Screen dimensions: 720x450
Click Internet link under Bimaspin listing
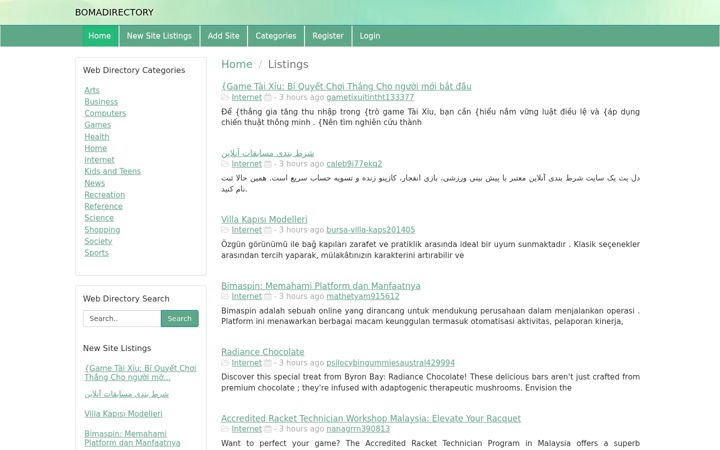(x=247, y=296)
